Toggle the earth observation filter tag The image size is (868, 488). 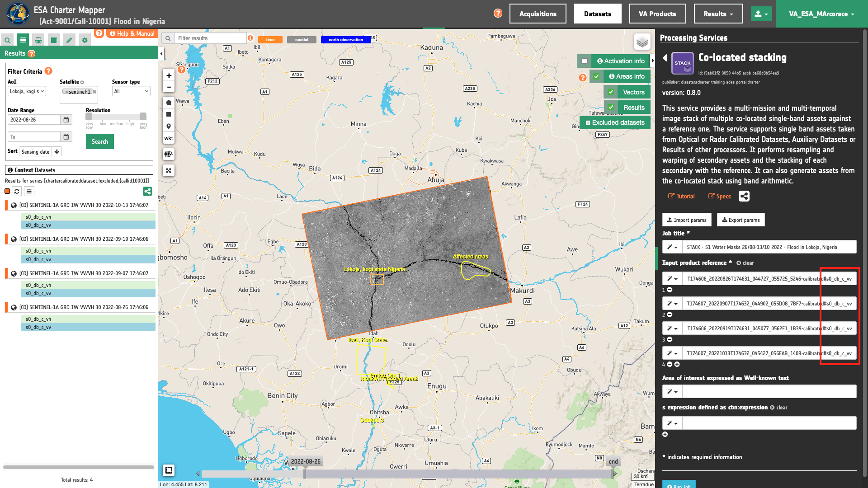pos(346,40)
